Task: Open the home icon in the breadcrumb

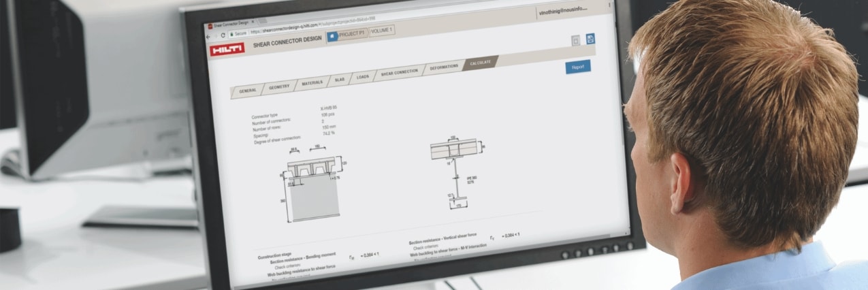Action: click(332, 35)
